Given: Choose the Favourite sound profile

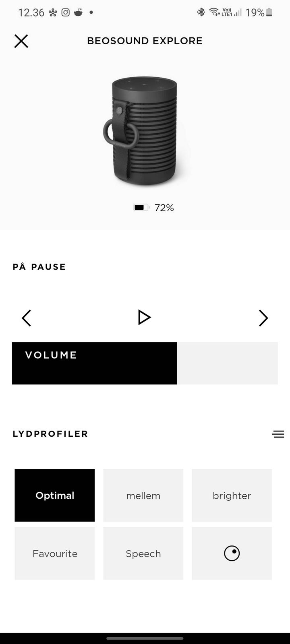Looking at the screenshot, I should coord(55,553).
